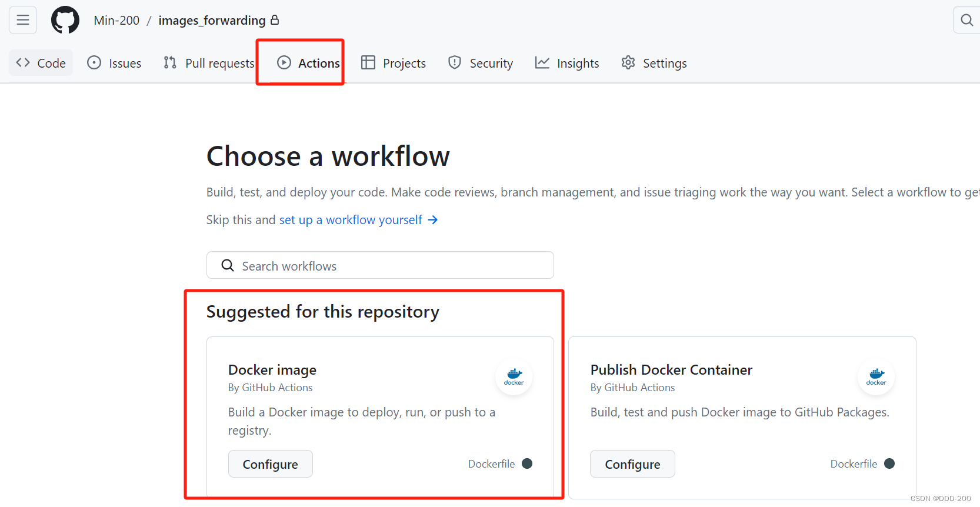Click the Actions play icon
The image size is (980, 507).
[284, 62]
